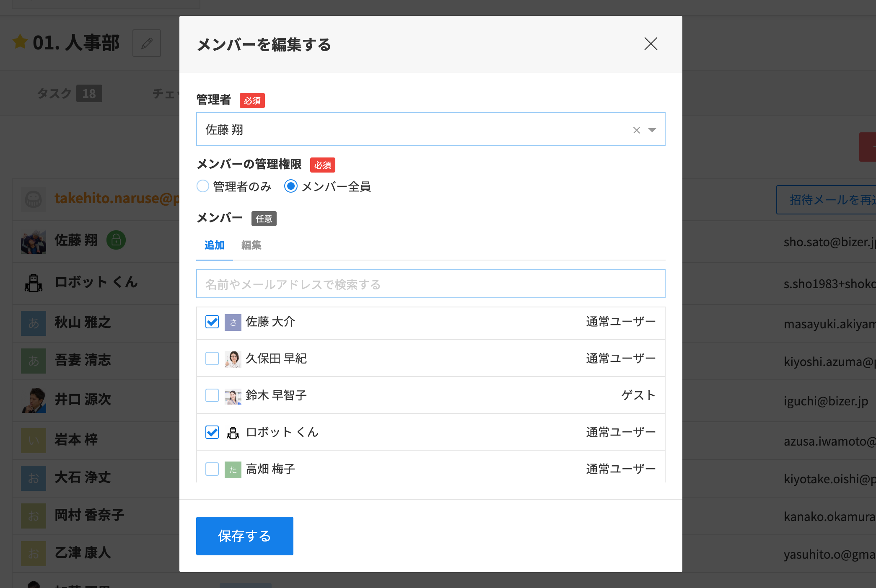
Task: Click the ゲスト label for 鈴木 早智子
Action: coord(638,395)
